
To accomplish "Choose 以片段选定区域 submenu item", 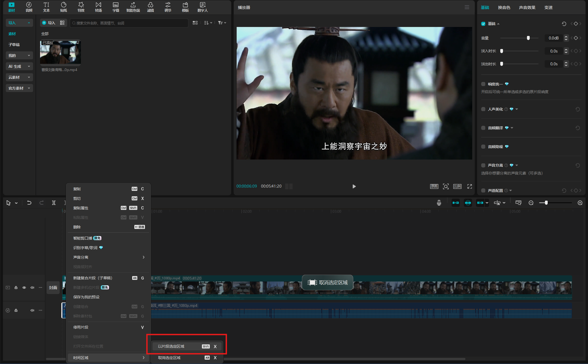I will click(x=187, y=346).
